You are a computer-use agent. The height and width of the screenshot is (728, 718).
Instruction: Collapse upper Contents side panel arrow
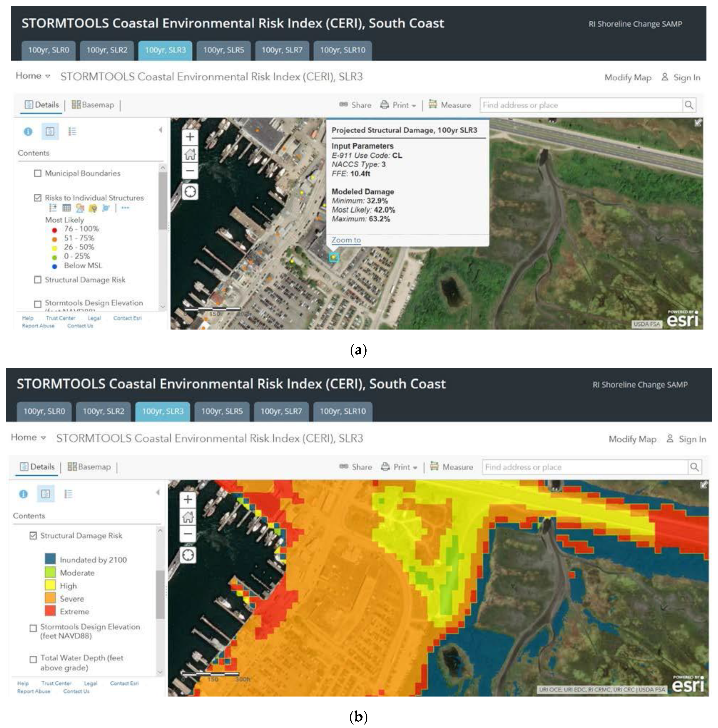(x=160, y=130)
